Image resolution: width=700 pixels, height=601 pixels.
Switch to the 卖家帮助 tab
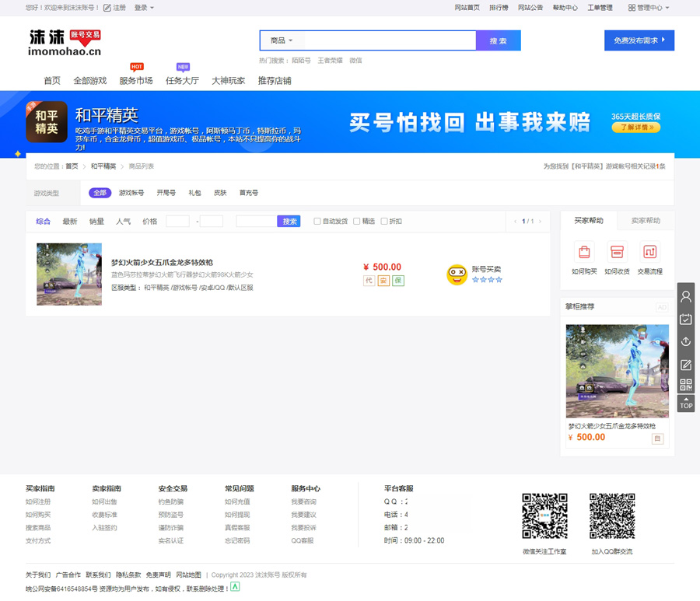click(645, 221)
